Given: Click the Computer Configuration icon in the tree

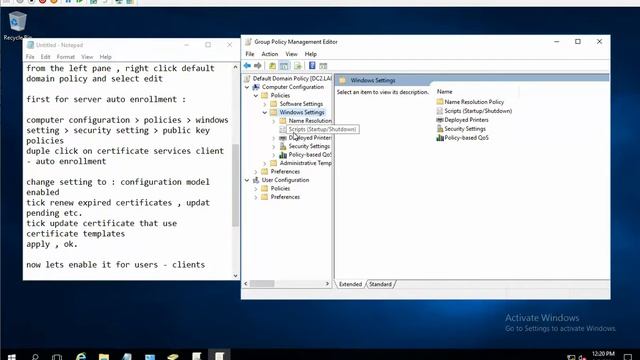Looking at the screenshot, I should point(256,87).
